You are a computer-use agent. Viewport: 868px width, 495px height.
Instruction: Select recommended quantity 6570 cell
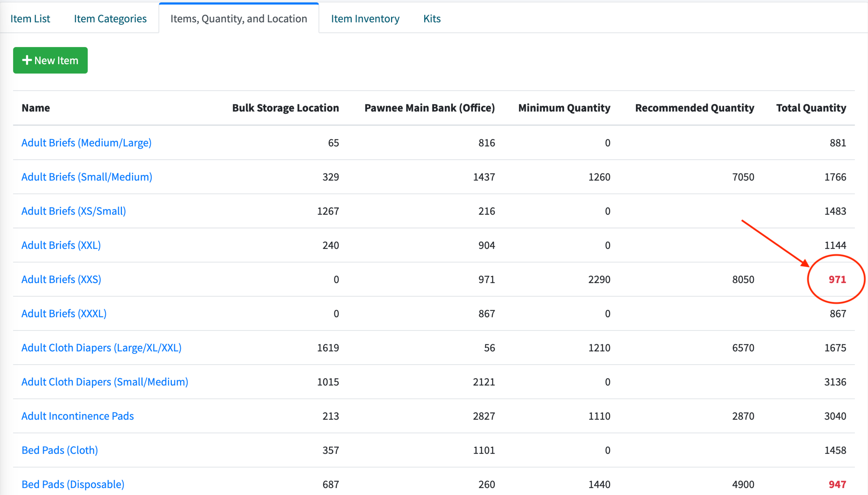[743, 348]
